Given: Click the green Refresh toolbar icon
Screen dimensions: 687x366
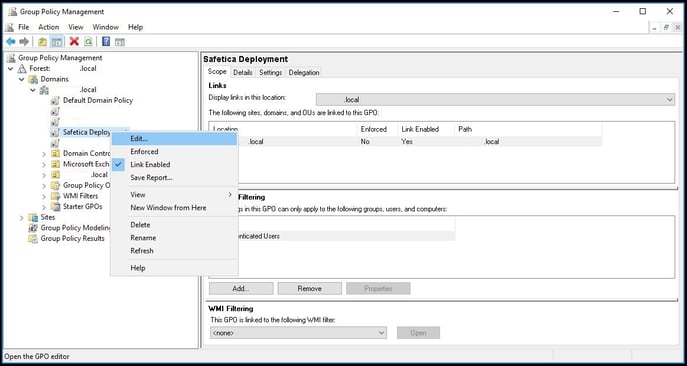Looking at the screenshot, I should 88,42.
